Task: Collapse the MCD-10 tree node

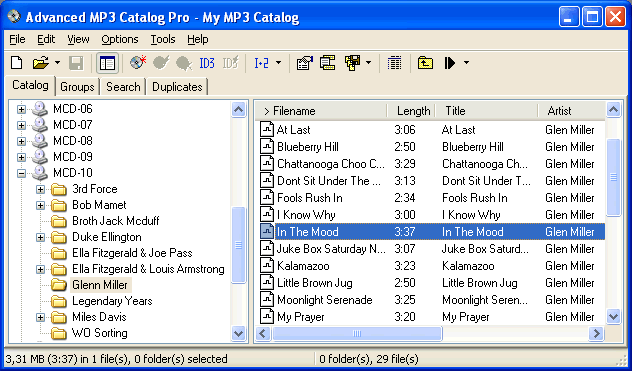Action: pos(21,173)
